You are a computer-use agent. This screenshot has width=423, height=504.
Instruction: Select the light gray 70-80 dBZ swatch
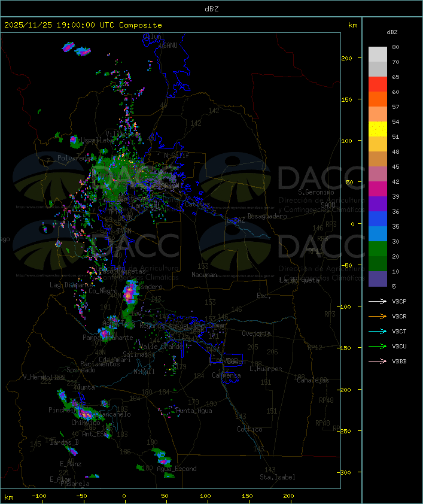pos(378,54)
